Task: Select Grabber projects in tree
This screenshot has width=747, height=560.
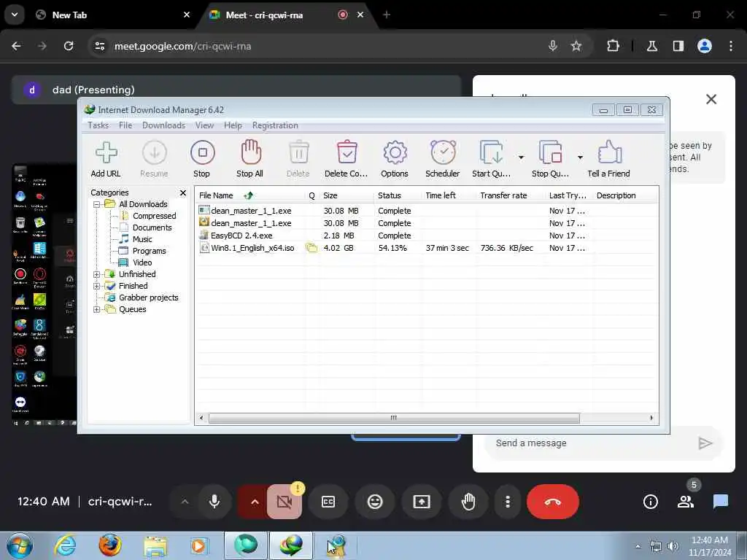Action: [x=148, y=297]
